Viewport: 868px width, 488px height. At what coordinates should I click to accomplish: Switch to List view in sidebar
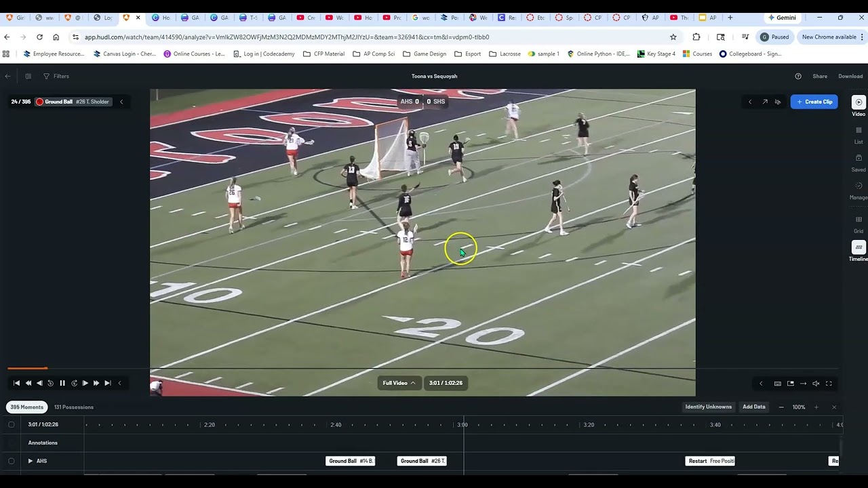(x=859, y=135)
